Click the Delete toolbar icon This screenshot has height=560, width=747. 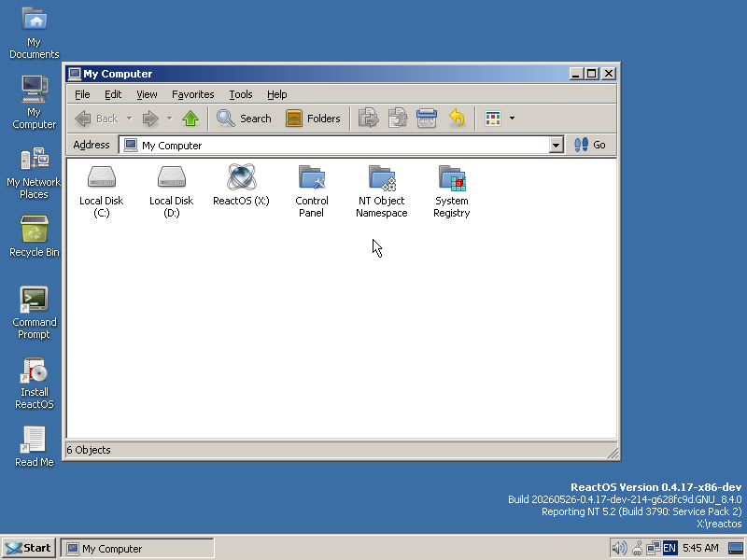(x=427, y=119)
